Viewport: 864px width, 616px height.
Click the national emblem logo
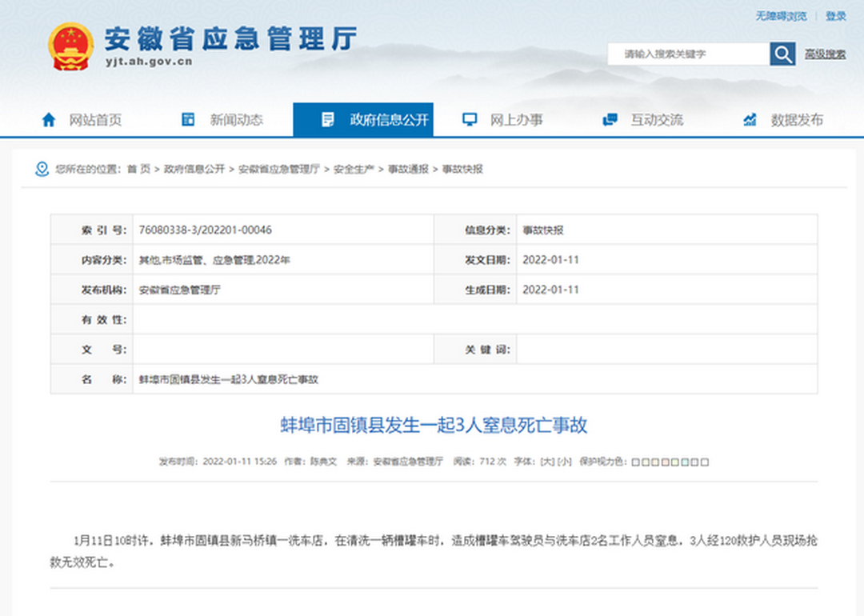(70, 46)
